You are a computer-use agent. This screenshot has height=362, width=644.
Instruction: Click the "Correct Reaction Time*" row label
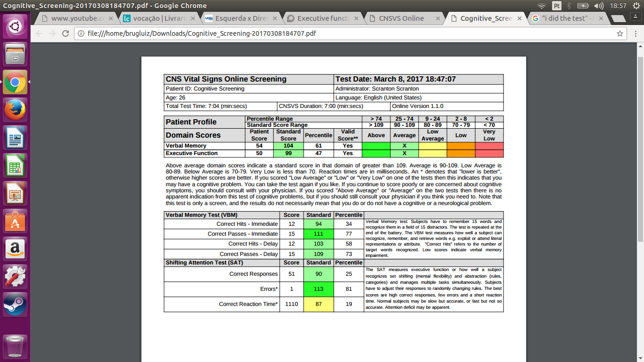tap(248, 304)
